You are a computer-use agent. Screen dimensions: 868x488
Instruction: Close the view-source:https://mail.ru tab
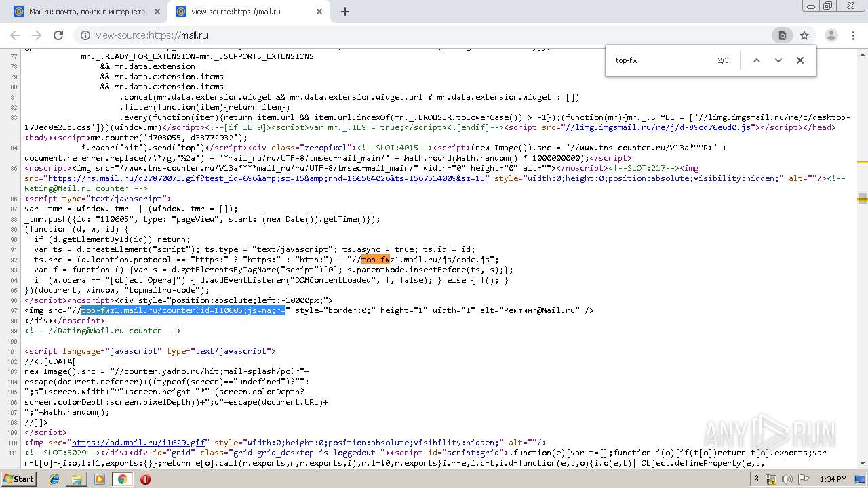coord(319,12)
